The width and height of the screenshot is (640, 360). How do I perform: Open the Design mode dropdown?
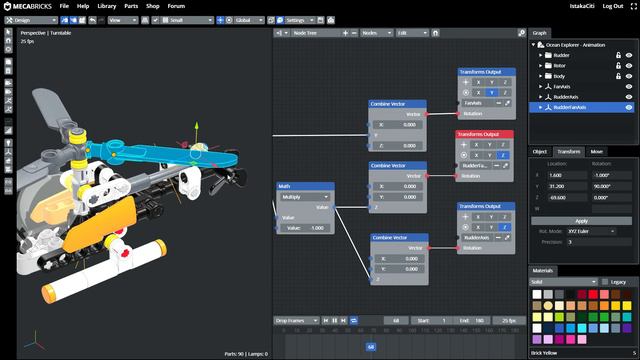[x=31, y=20]
